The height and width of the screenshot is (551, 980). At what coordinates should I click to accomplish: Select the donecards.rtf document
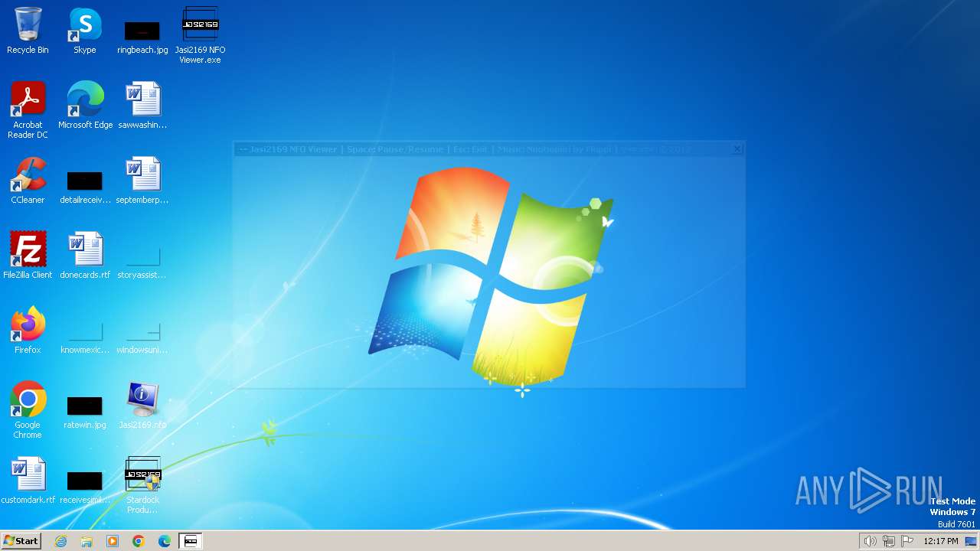pyautogui.click(x=85, y=256)
